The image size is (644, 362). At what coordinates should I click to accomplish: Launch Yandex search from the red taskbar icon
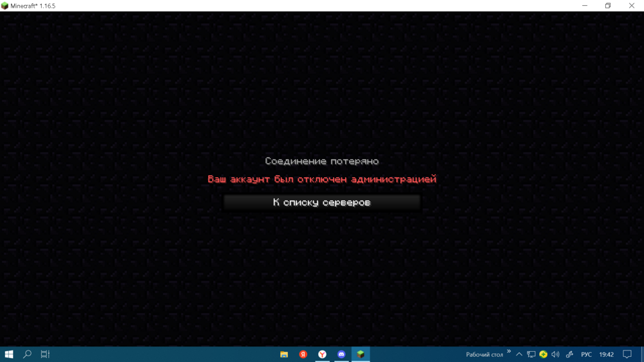(x=303, y=354)
